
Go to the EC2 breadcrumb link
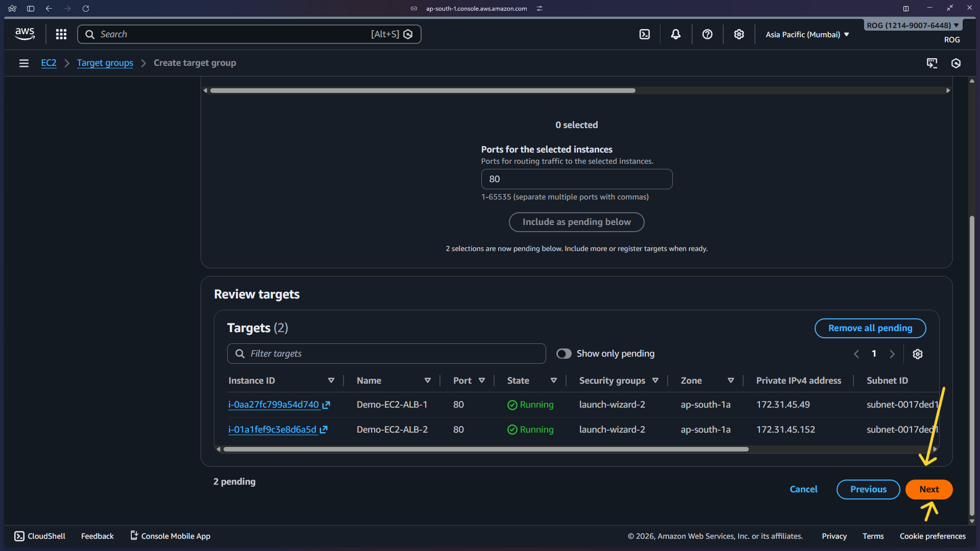point(48,63)
